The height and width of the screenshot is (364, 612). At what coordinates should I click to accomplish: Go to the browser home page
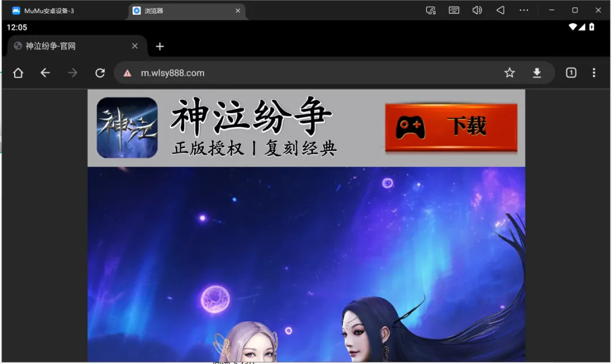tap(18, 73)
